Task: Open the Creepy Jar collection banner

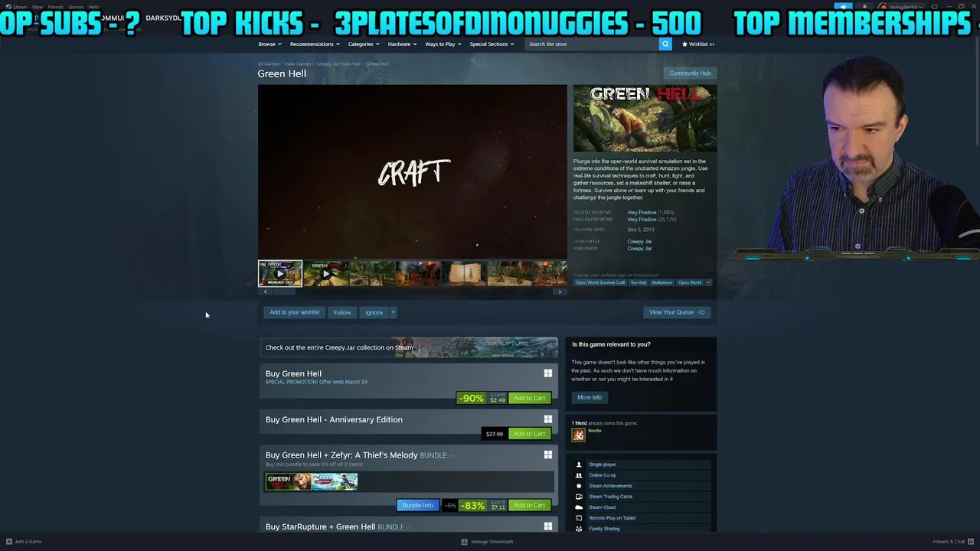Action: coord(409,347)
